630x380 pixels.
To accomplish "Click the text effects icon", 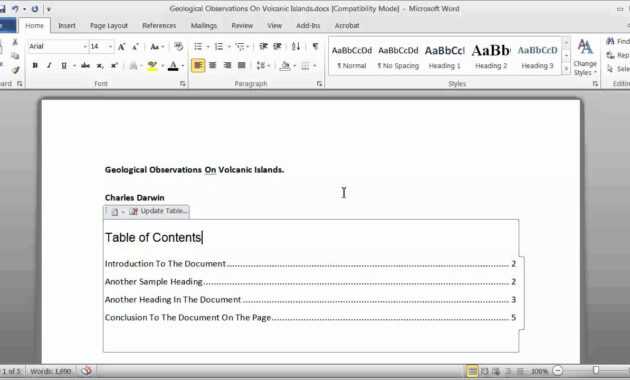I will (133, 66).
